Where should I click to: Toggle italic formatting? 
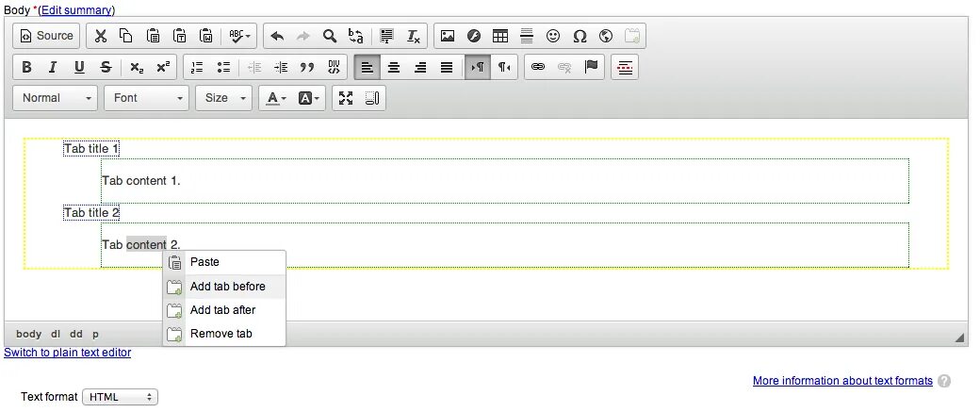pos(53,67)
